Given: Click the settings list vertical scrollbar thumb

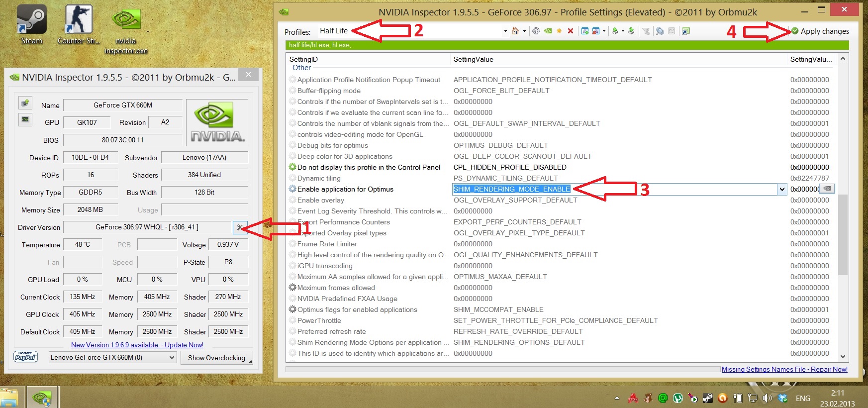Looking at the screenshot, I should (x=843, y=234).
